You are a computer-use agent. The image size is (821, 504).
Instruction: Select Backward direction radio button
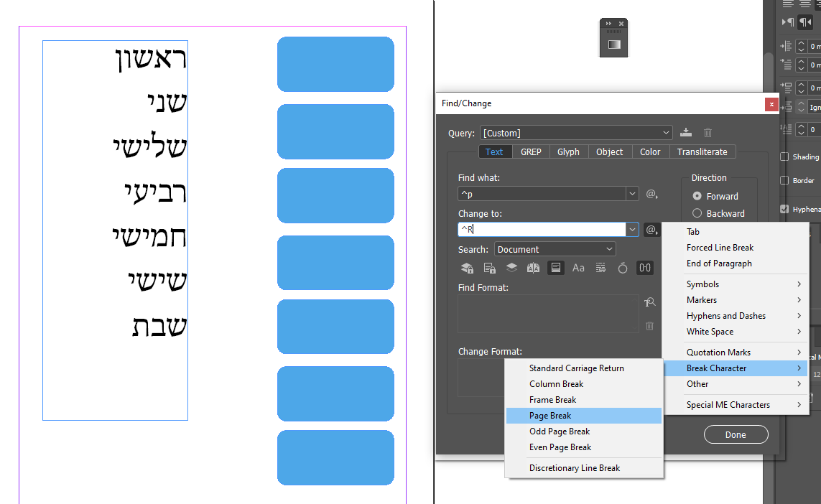697,213
